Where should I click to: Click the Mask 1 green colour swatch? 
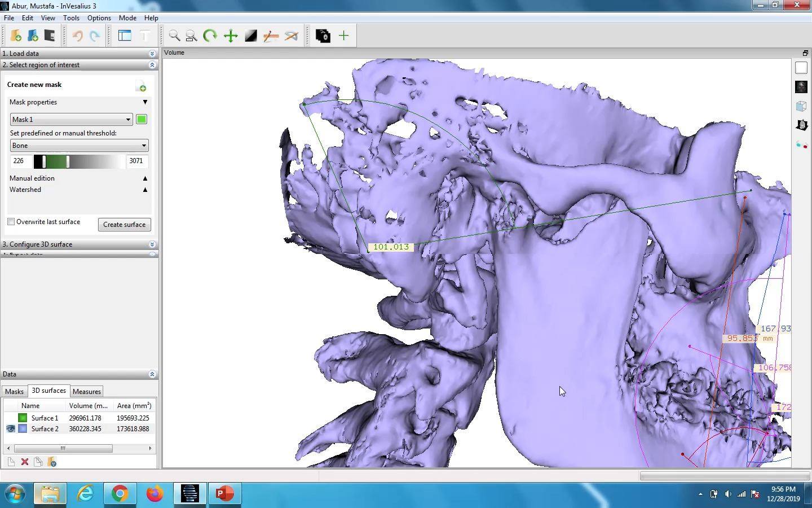[x=142, y=120]
